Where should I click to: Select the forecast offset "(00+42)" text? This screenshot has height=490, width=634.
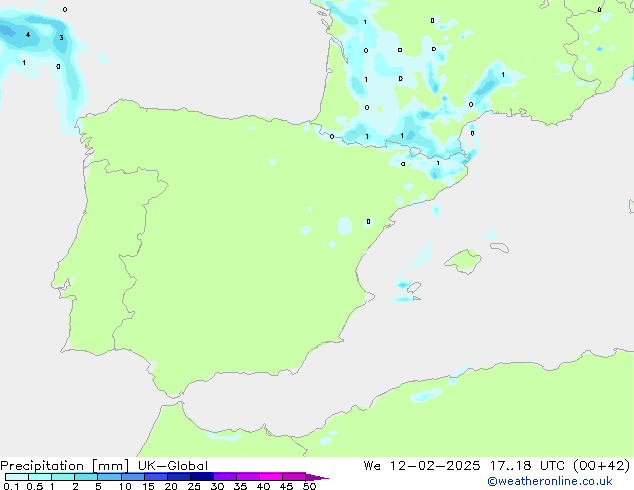[x=601, y=466]
